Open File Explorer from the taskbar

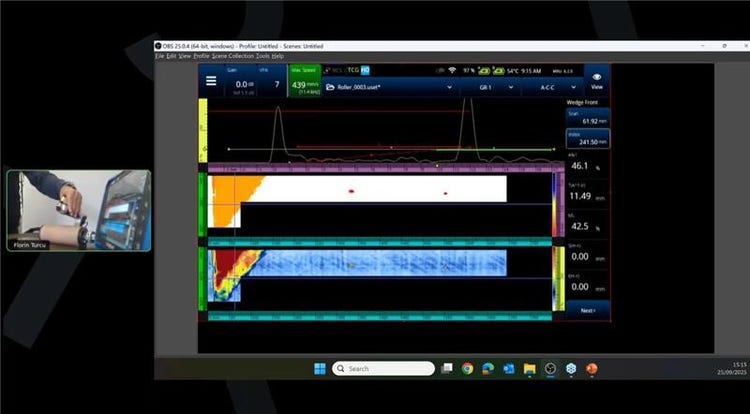point(529,369)
